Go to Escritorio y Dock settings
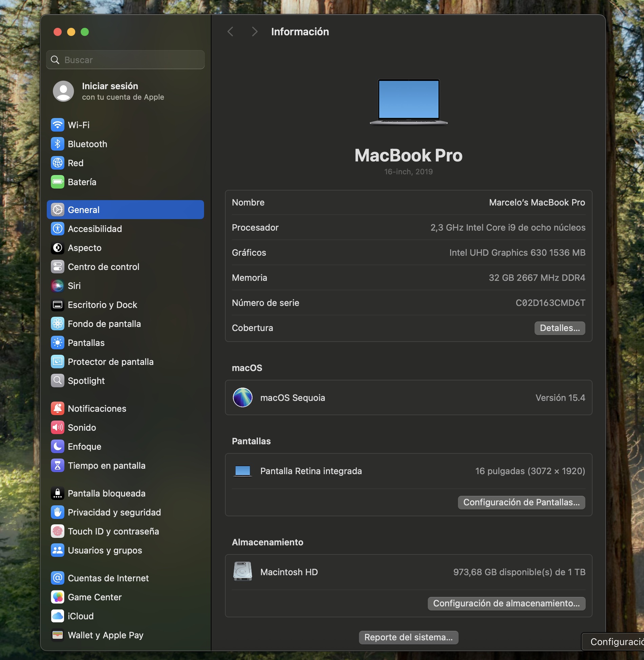This screenshot has width=644, height=660. pos(102,305)
